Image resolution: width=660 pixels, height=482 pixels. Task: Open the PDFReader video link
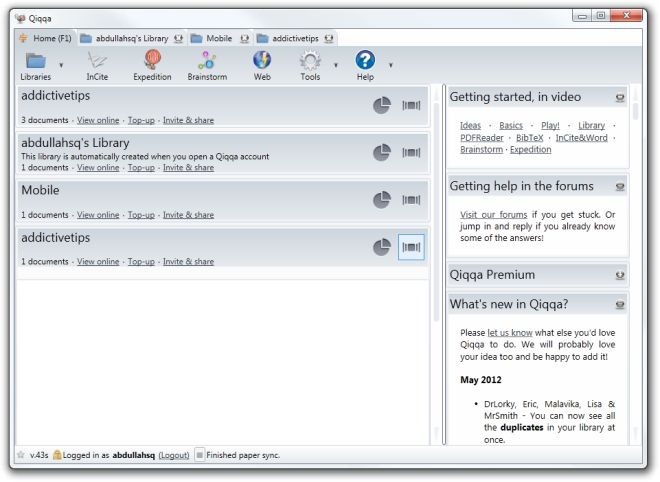(x=482, y=138)
